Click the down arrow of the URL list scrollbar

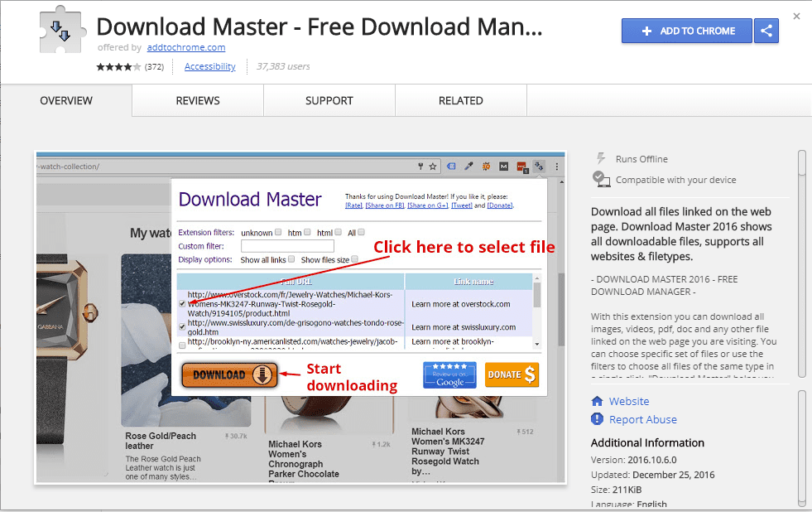point(537,344)
